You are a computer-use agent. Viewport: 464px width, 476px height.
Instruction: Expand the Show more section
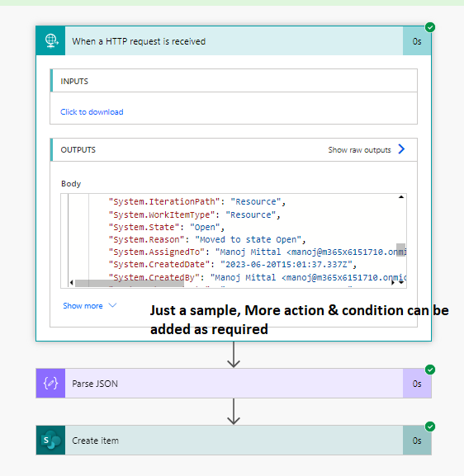point(90,306)
